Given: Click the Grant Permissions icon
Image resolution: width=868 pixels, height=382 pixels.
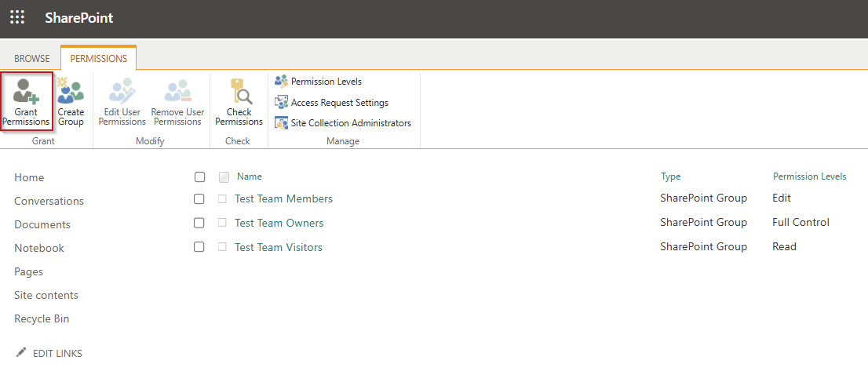Looking at the screenshot, I should click(x=26, y=92).
